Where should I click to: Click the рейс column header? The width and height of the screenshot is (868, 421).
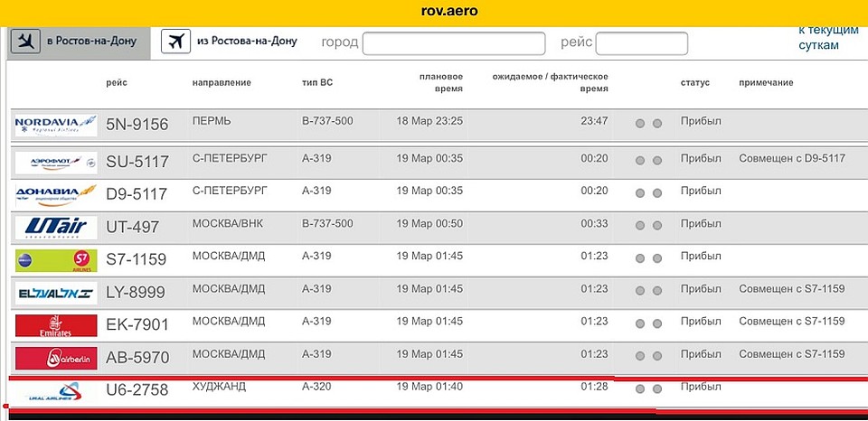pyautogui.click(x=117, y=83)
